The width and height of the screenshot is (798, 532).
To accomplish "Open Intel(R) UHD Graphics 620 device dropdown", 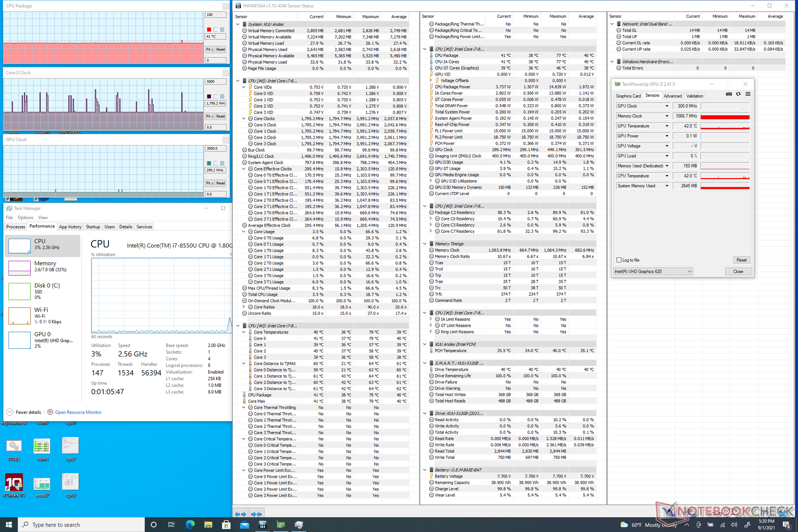I will point(653,271).
